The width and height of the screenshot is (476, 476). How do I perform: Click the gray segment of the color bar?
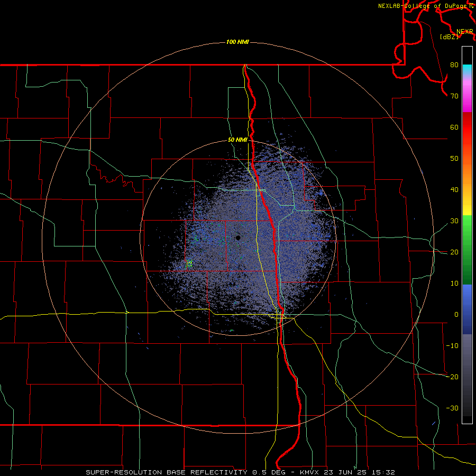(x=467, y=352)
